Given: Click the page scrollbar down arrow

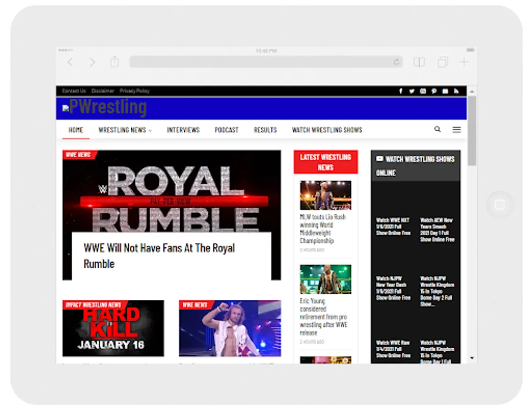Looking at the screenshot, I should click(472, 358).
